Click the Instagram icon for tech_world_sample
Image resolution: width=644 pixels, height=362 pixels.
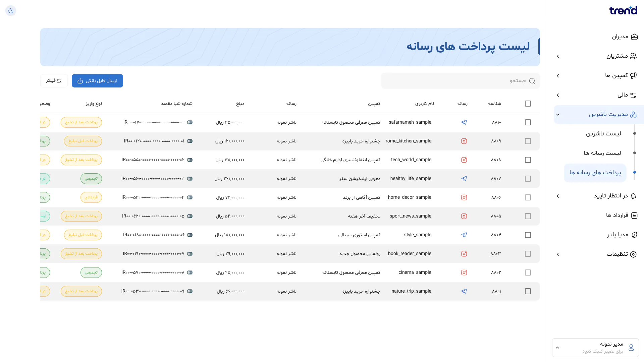point(464,160)
